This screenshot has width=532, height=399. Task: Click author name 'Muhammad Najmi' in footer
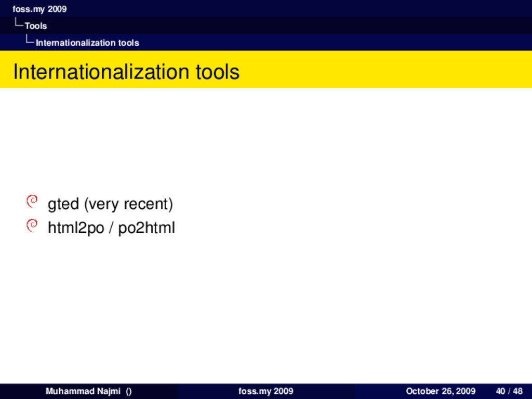(x=83, y=391)
